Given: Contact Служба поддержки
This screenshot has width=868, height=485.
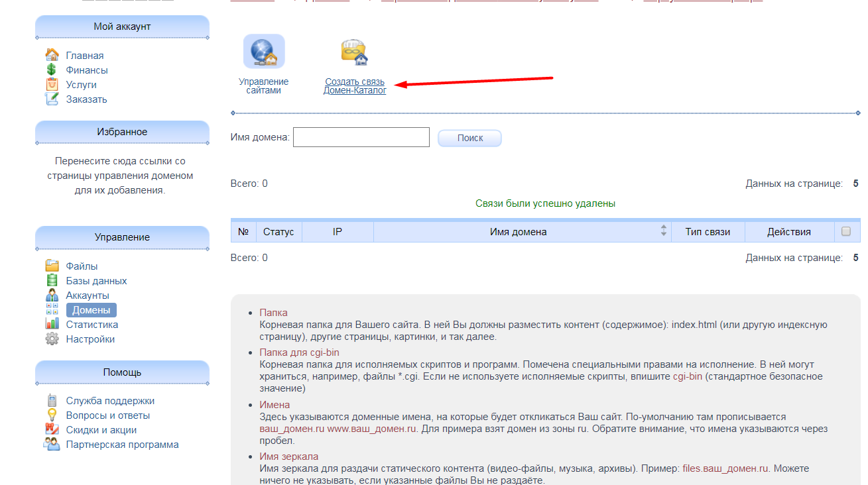Looking at the screenshot, I should coord(110,401).
